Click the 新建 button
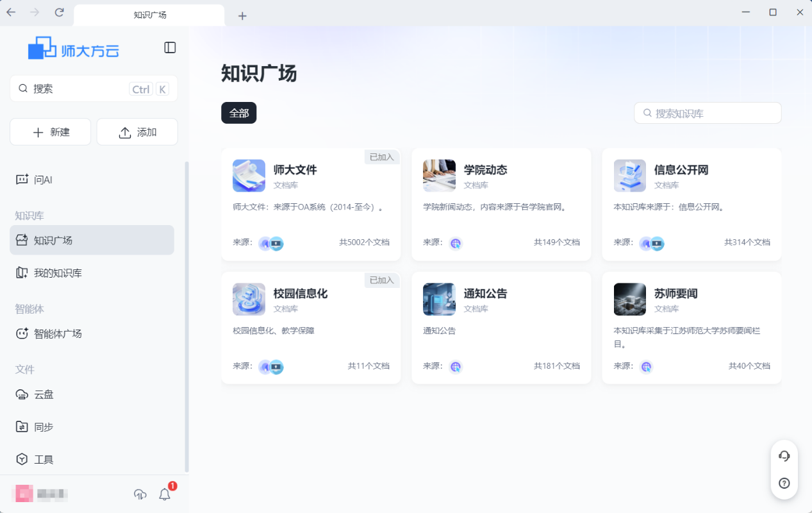The height and width of the screenshot is (513, 812). [x=50, y=132]
